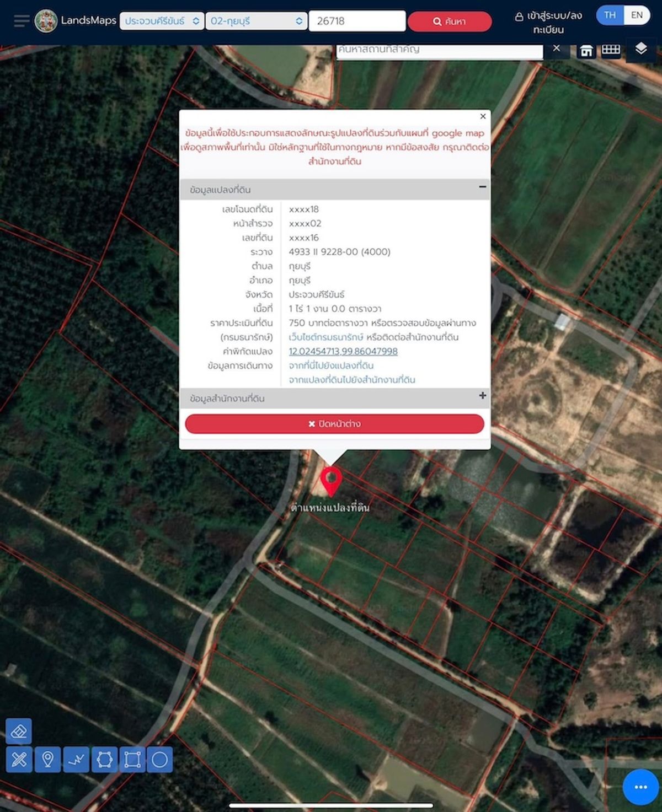Choose the place marker pin tool

(47, 760)
